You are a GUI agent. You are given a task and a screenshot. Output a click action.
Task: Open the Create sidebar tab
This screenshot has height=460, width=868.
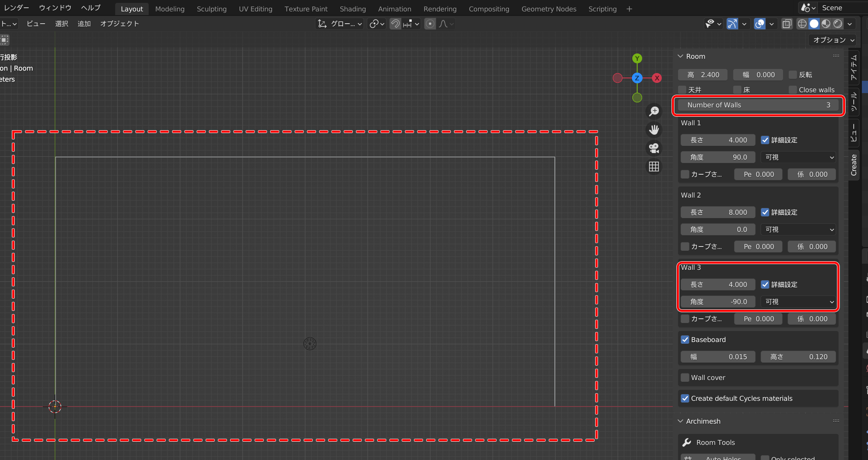pyautogui.click(x=854, y=165)
